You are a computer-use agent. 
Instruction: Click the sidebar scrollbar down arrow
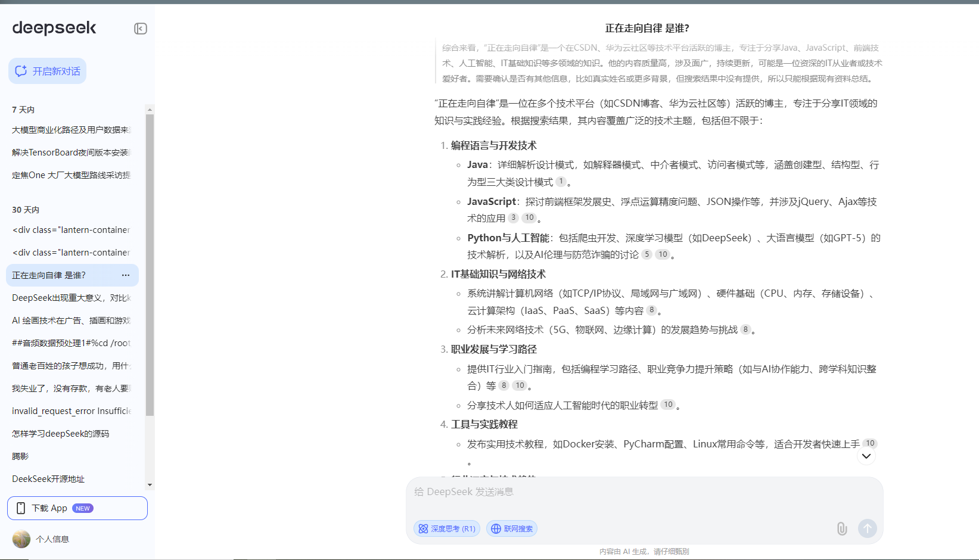tap(150, 485)
